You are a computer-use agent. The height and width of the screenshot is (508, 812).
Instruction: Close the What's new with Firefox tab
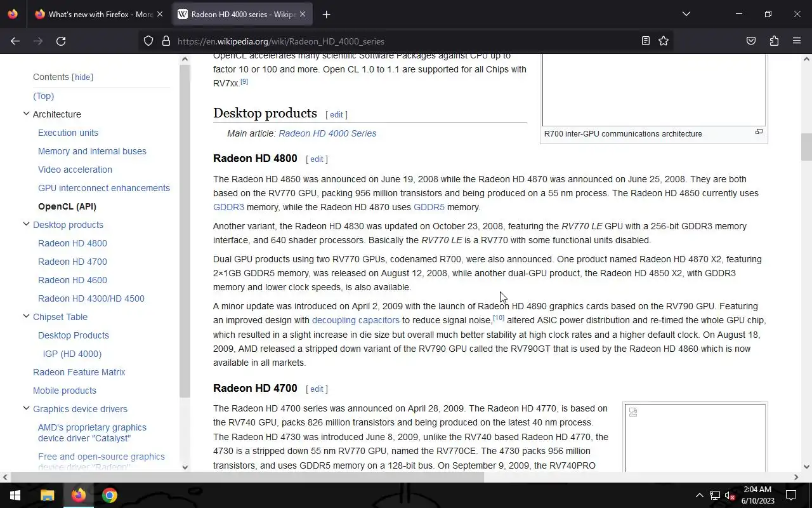click(160, 14)
